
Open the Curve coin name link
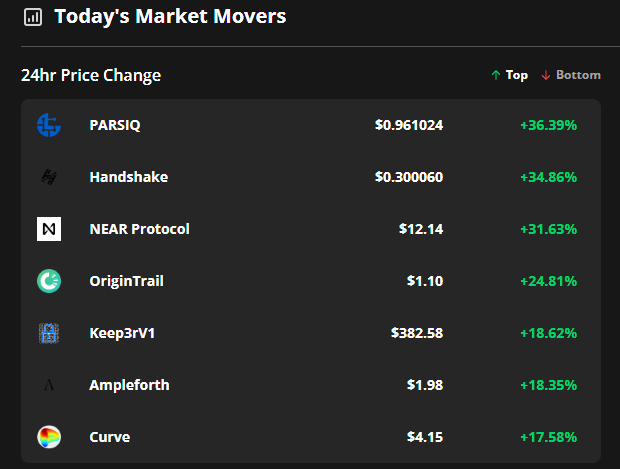coord(110,437)
